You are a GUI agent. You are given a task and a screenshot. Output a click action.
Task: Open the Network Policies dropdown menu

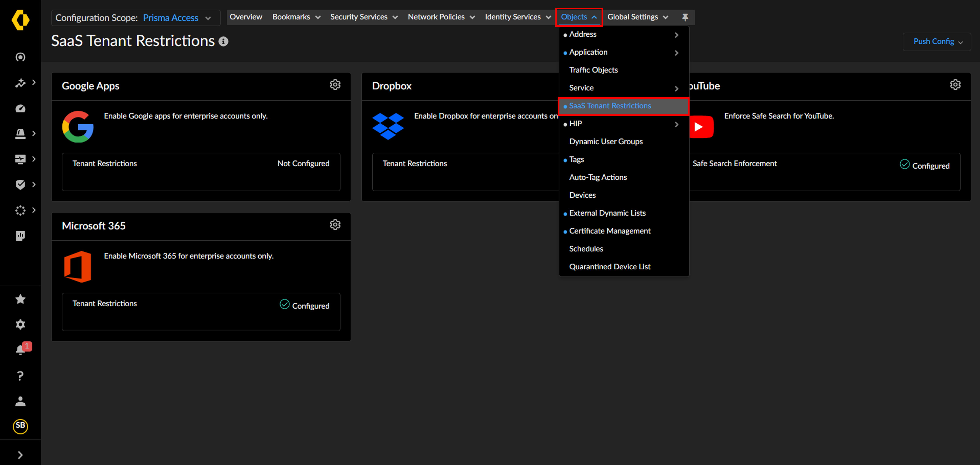tap(441, 17)
